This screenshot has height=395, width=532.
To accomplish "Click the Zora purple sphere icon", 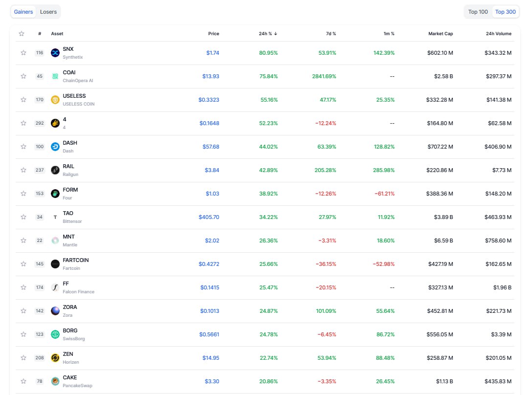I will 55,311.
